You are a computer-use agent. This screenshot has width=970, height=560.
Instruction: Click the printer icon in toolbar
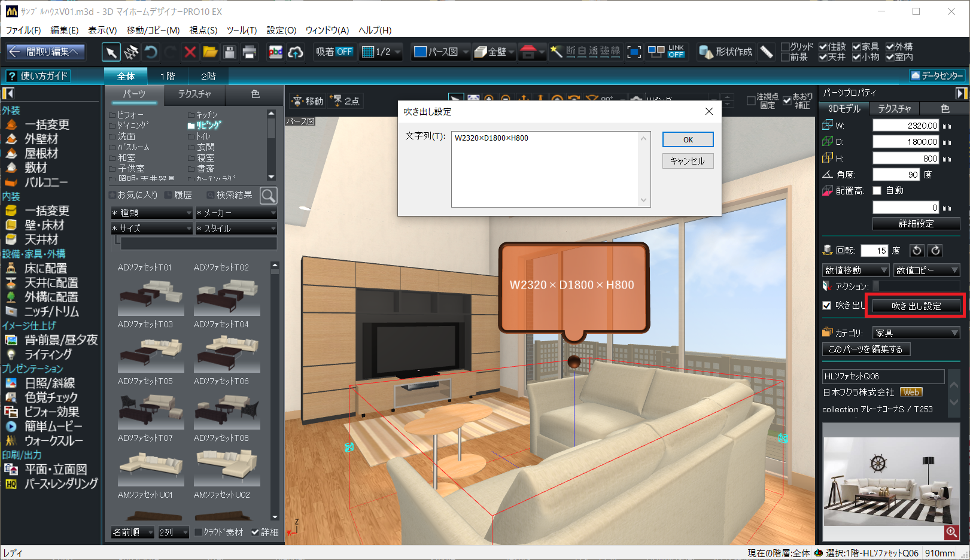pos(250,52)
